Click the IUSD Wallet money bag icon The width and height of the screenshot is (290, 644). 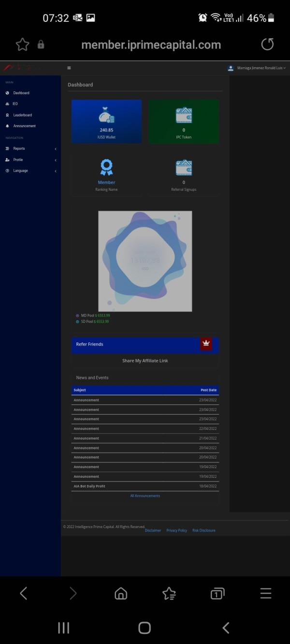106,115
